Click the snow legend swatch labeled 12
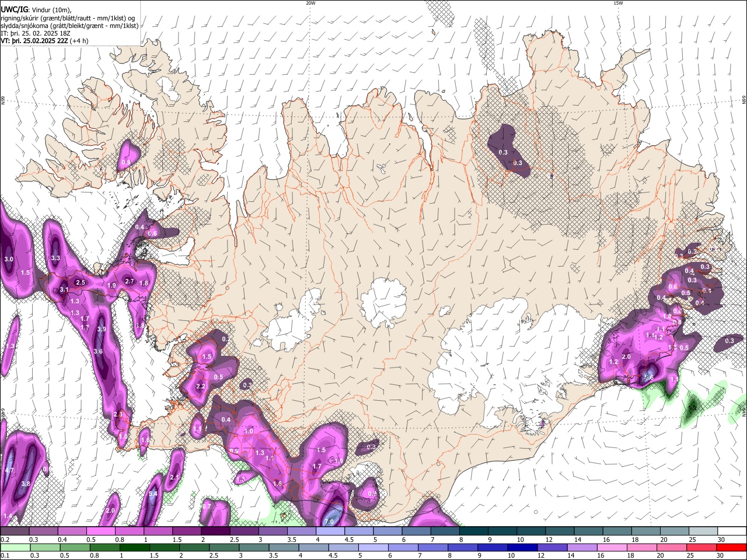 coord(559,531)
